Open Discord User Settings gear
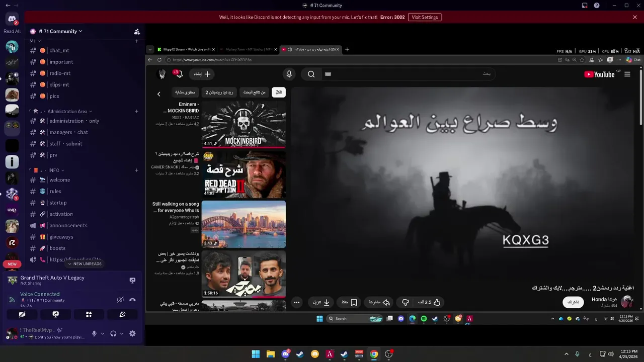644x362 pixels. [132, 333]
